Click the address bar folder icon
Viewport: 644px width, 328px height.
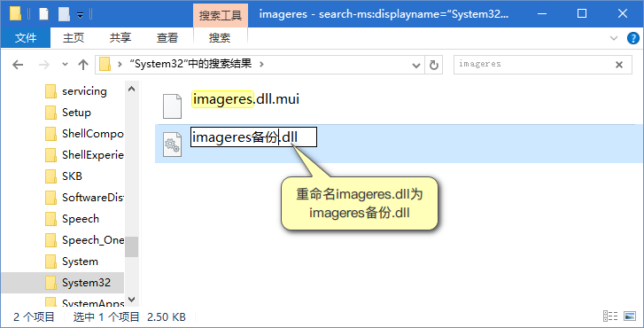coord(105,64)
